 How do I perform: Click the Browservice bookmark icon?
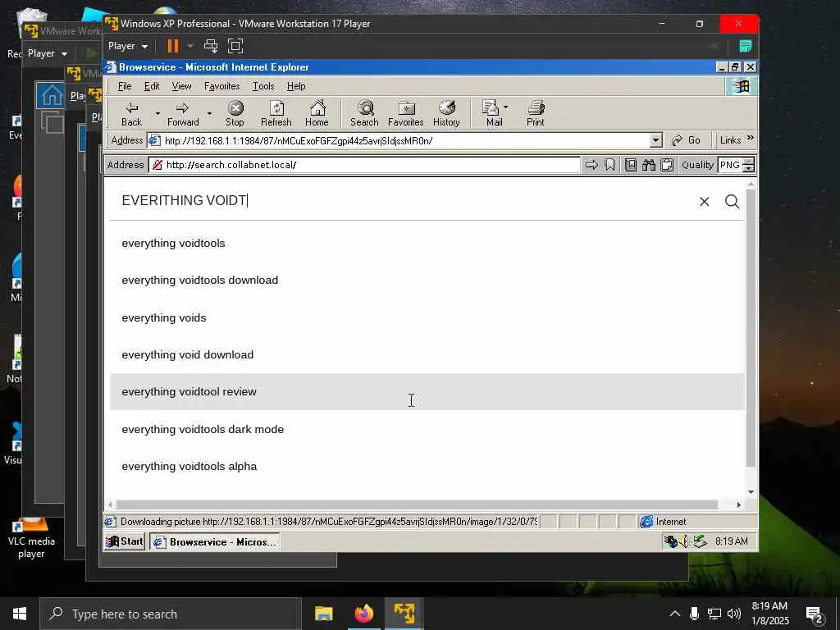(609, 165)
